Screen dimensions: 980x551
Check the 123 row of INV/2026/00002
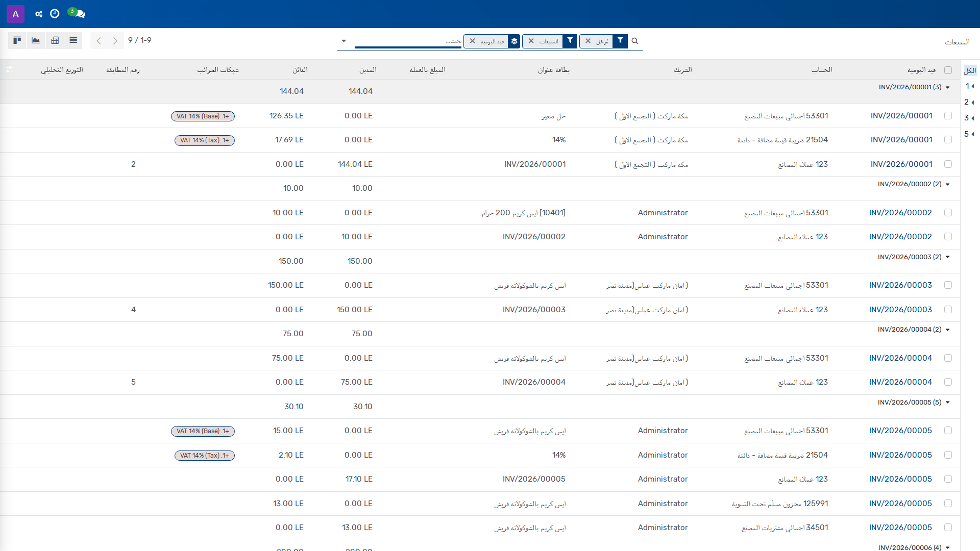pyautogui.click(x=948, y=237)
